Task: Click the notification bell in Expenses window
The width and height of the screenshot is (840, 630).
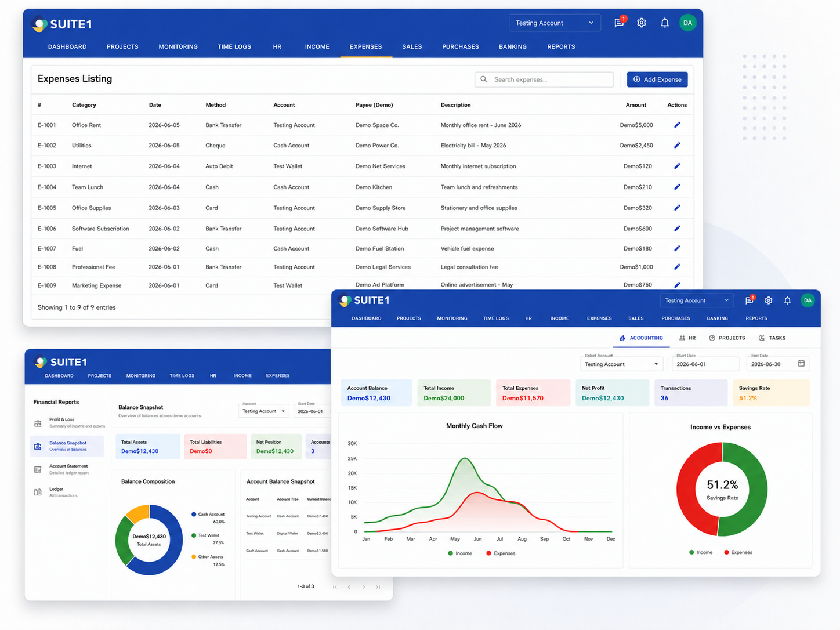Action: pyautogui.click(x=665, y=23)
